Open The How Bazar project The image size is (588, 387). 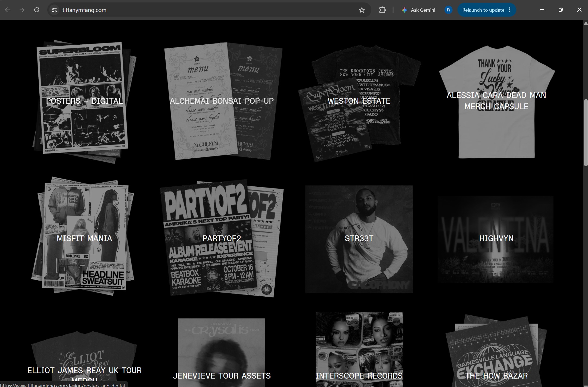496,351
